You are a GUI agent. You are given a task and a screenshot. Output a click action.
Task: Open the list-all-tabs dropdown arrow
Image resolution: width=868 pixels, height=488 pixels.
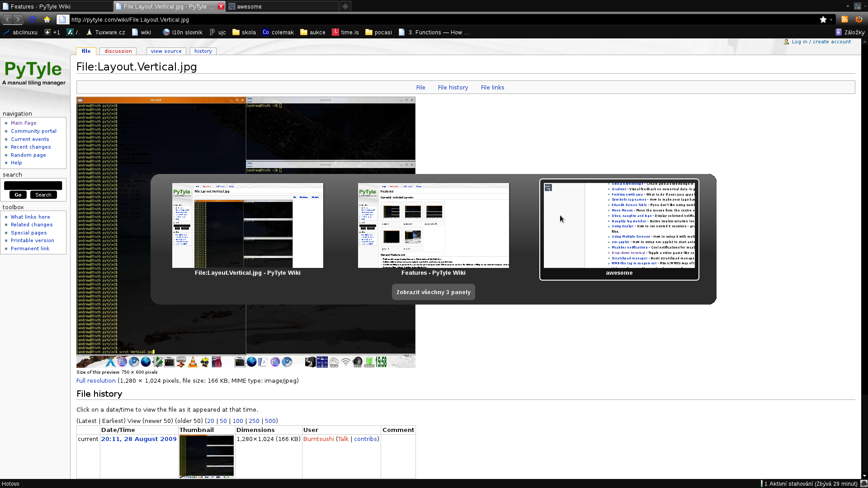pos(848,6)
